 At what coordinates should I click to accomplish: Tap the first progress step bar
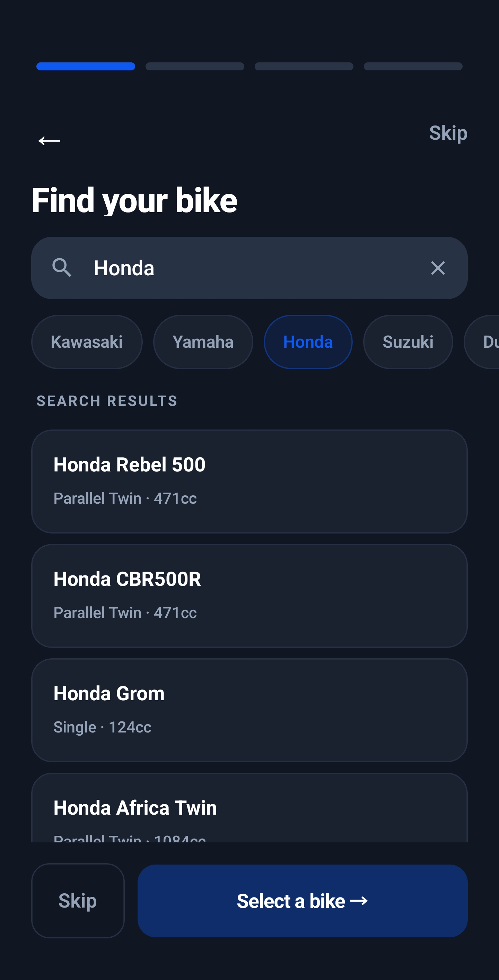coord(86,66)
